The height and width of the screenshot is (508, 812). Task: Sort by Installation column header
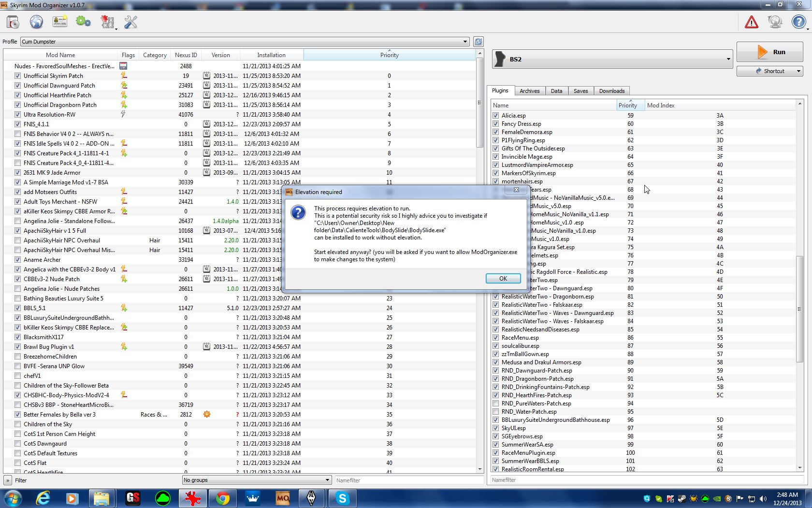(x=271, y=55)
